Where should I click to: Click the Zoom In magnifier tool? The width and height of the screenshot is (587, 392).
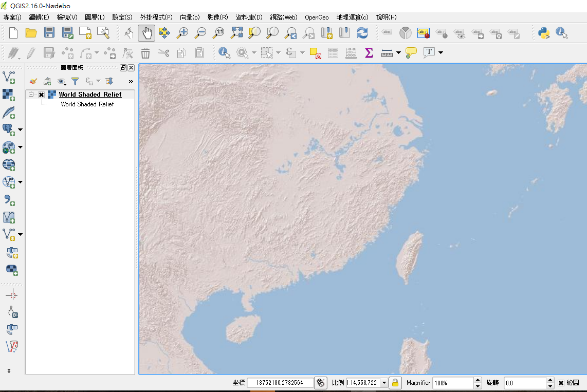(182, 33)
